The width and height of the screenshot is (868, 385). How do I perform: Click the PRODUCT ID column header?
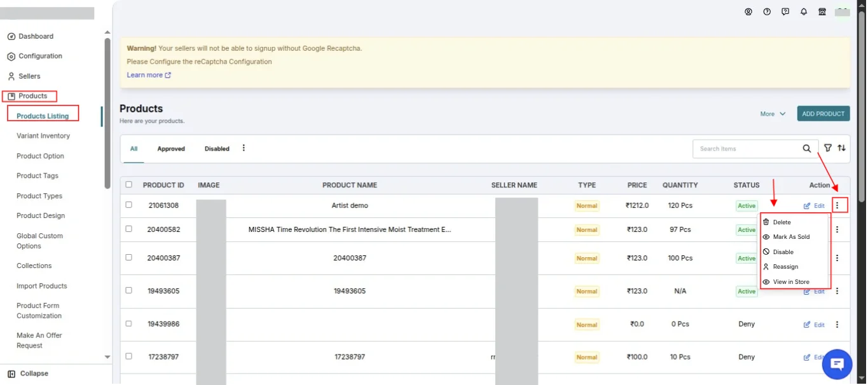tap(163, 186)
